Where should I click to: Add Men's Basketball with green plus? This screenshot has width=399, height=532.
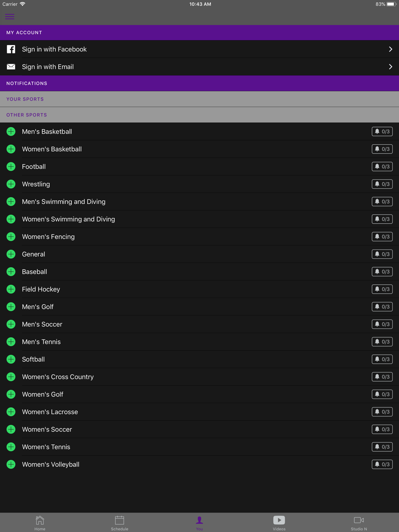point(11,132)
